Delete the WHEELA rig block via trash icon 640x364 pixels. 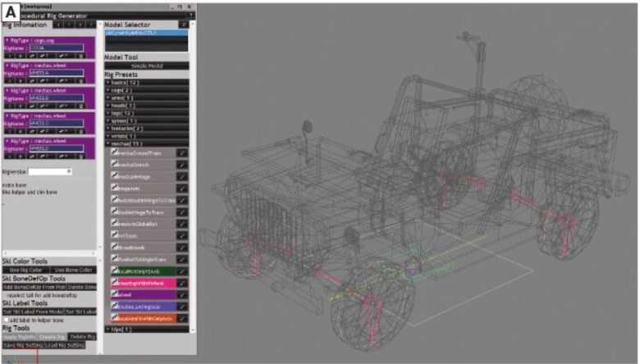pos(80,80)
